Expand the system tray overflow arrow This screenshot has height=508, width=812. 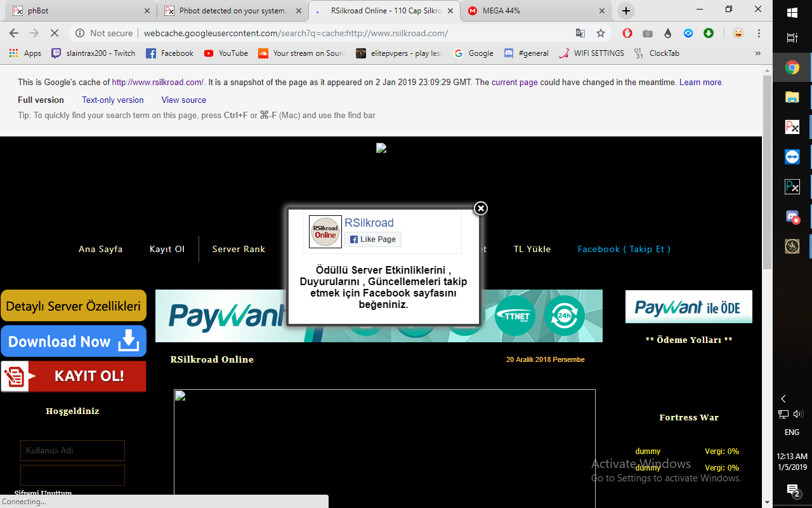click(x=783, y=399)
